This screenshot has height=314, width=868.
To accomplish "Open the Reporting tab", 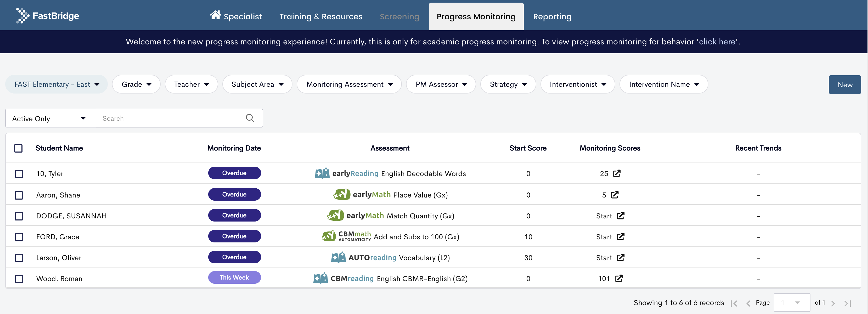I will point(552,16).
